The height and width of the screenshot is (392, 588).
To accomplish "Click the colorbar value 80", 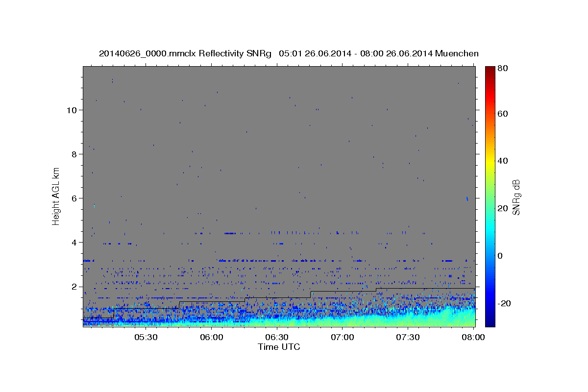I will (x=503, y=69).
